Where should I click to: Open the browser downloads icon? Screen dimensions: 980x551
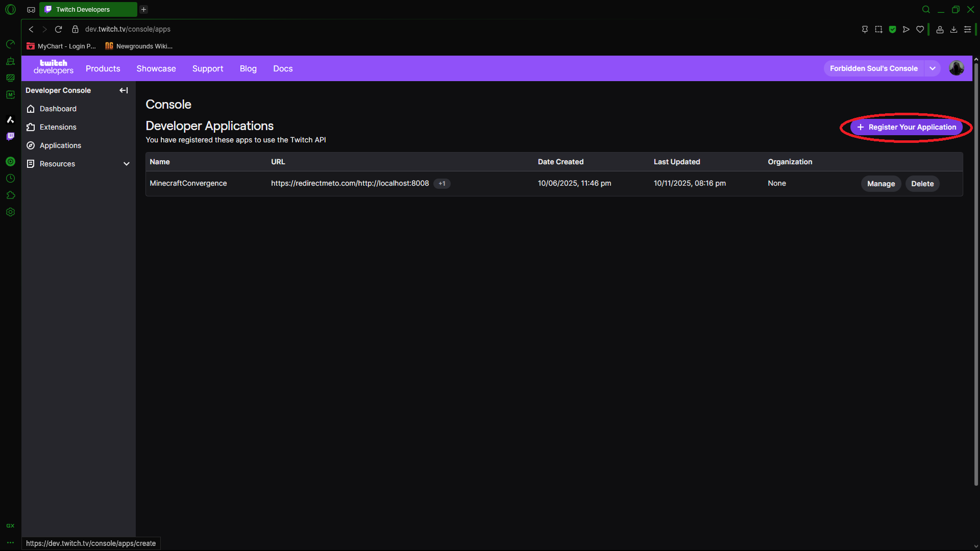[x=953, y=30]
